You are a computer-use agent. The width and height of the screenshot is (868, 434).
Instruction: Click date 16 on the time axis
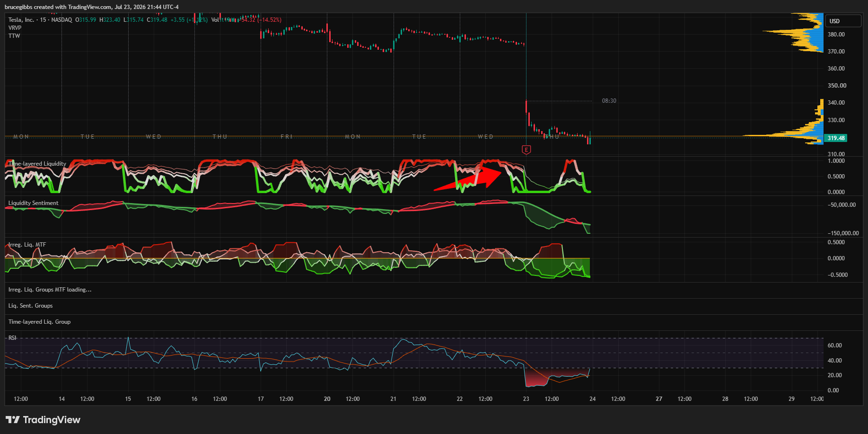194,399
